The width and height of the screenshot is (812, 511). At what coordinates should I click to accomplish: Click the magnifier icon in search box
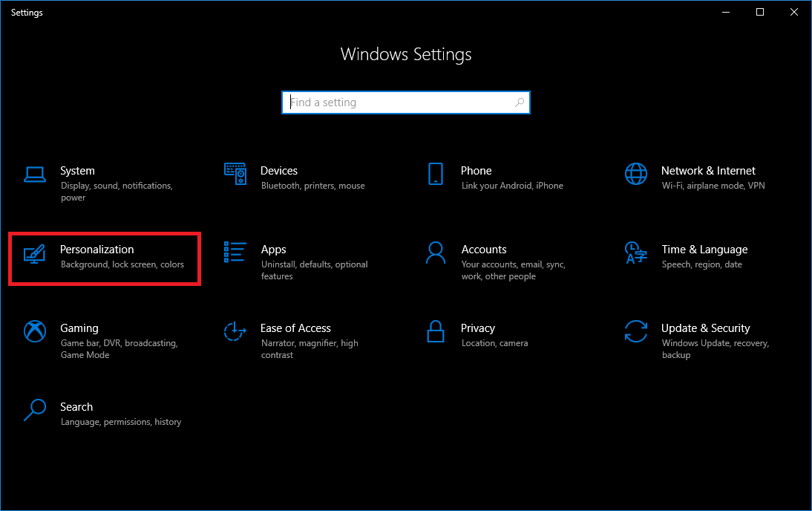click(520, 102)
